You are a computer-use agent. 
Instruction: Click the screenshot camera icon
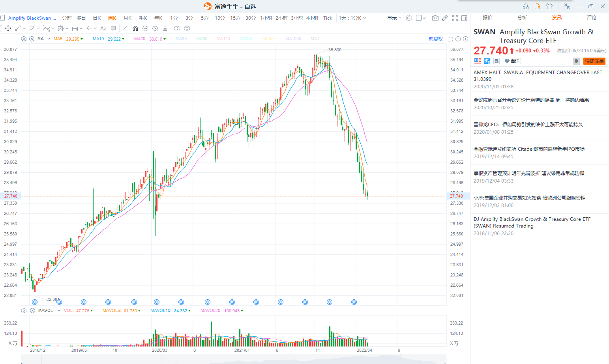435,18
